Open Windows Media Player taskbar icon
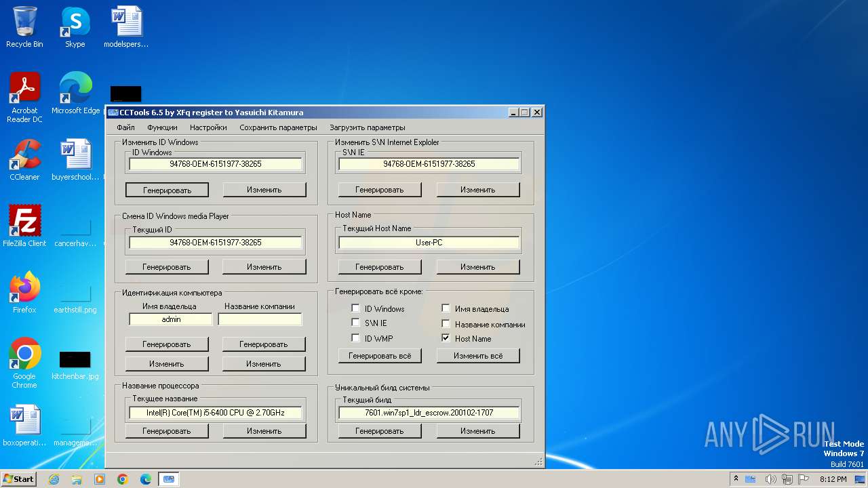The height and width of the screenshot is (488, 868). tap(100, 479)
